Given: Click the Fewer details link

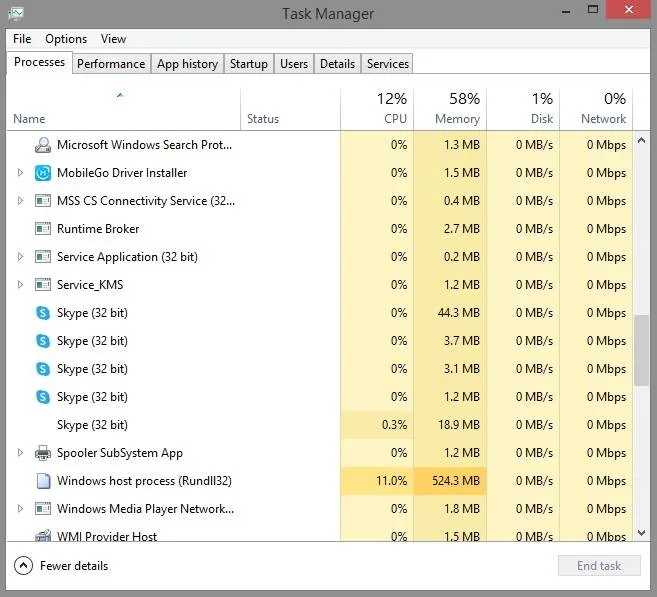Looking at the screenshot, I should pos(74,566).
